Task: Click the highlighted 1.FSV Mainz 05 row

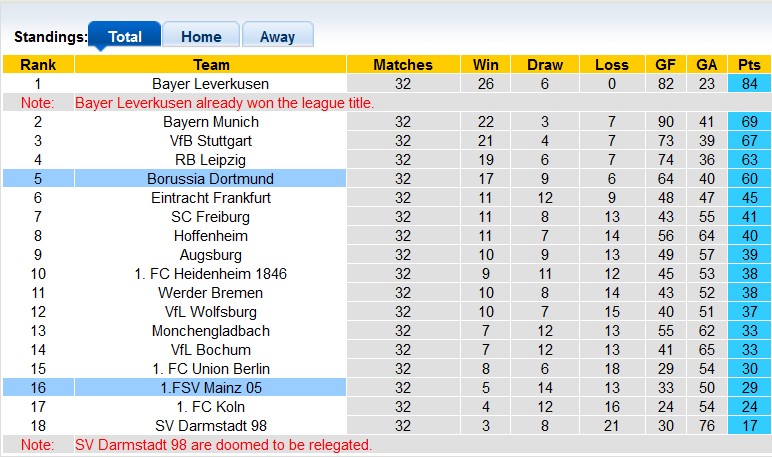Action: (x=210, y=388)
